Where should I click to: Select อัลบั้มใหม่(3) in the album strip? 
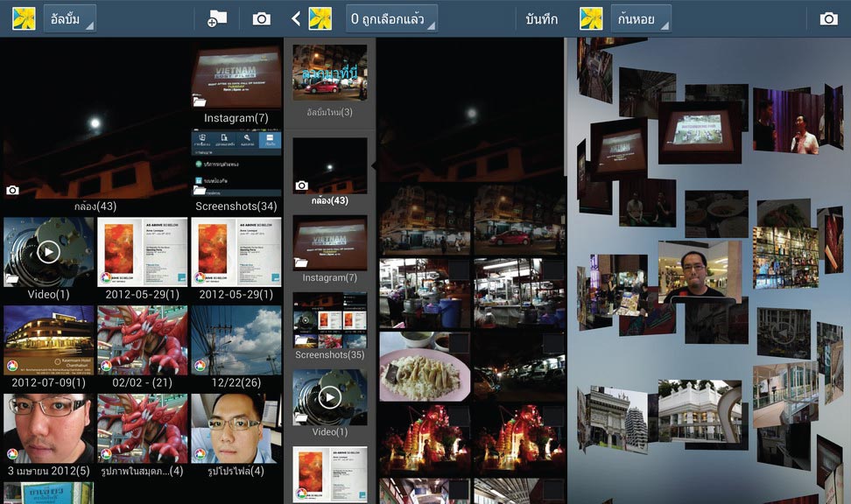(x=330, y=80)
